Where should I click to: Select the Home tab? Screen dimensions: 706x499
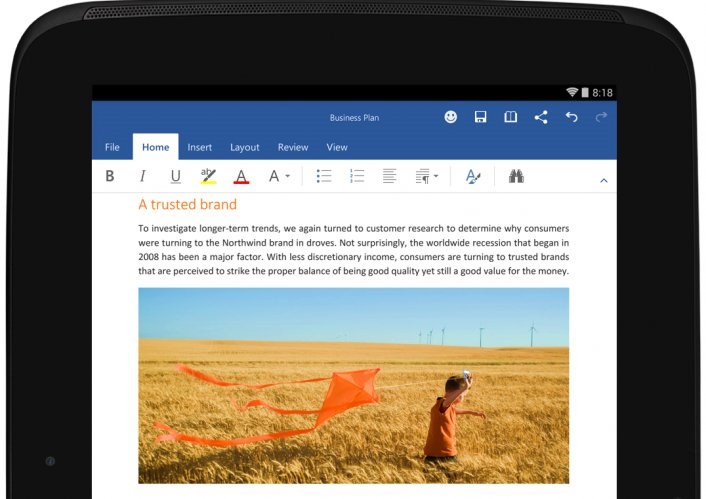[x=155, y=147]
